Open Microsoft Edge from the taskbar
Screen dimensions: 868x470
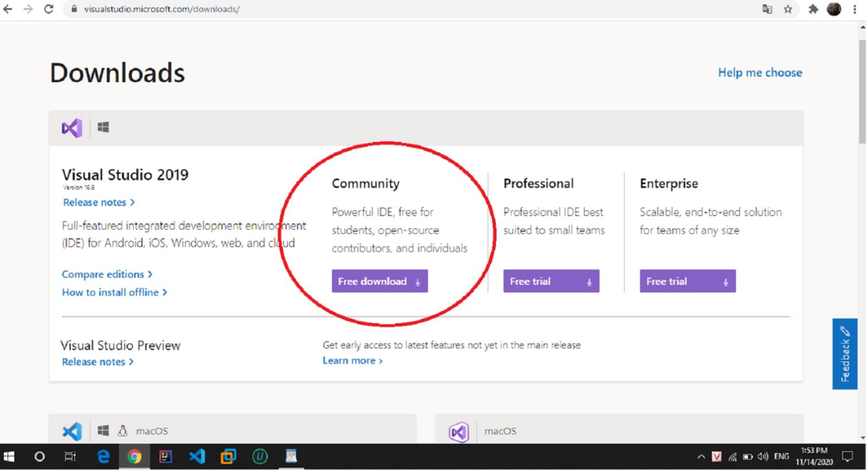(x=103, y=456)
